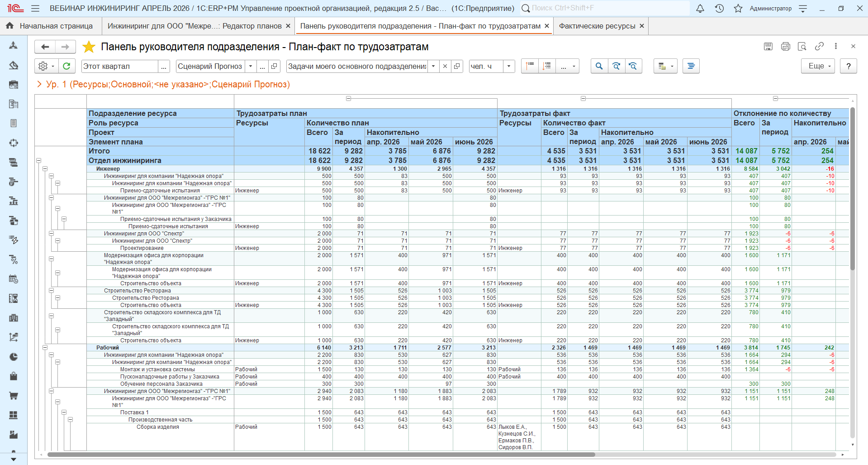
Task: Close the form with the X icon
Action: [853, 46]
